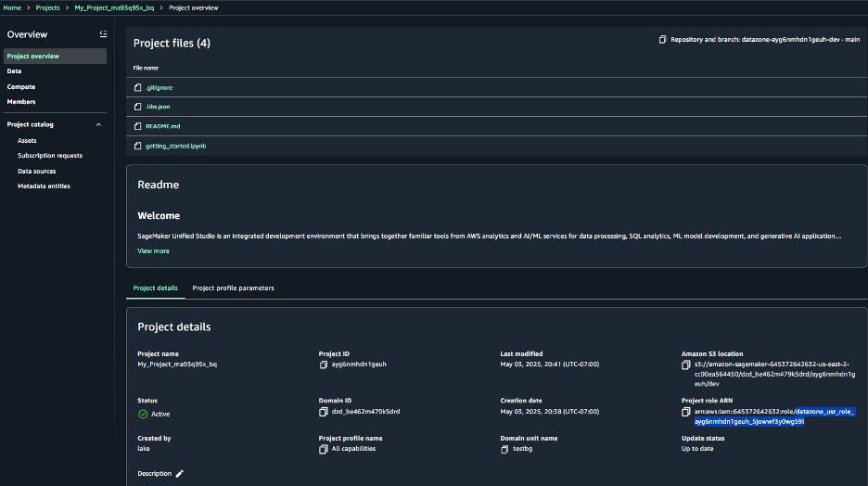Copy the Amazon S3 location path

click(x=687, y=364)
